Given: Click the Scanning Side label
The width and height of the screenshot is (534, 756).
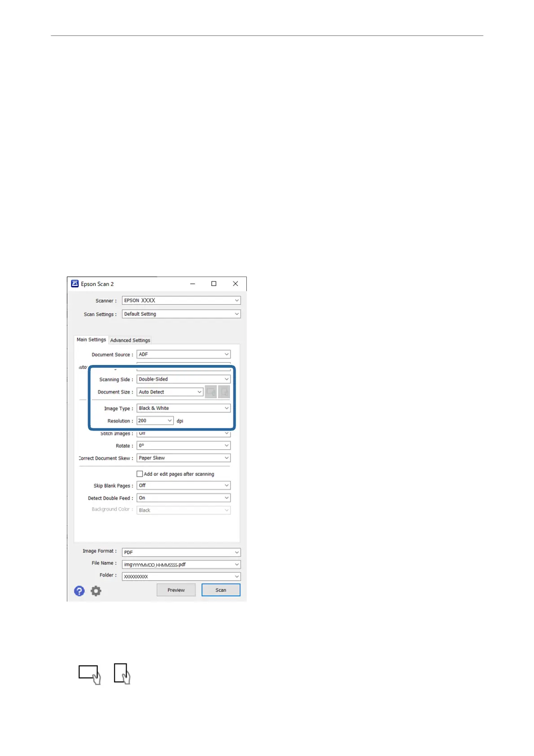Looking at the screenshot, I should click(x=116, y=380).
